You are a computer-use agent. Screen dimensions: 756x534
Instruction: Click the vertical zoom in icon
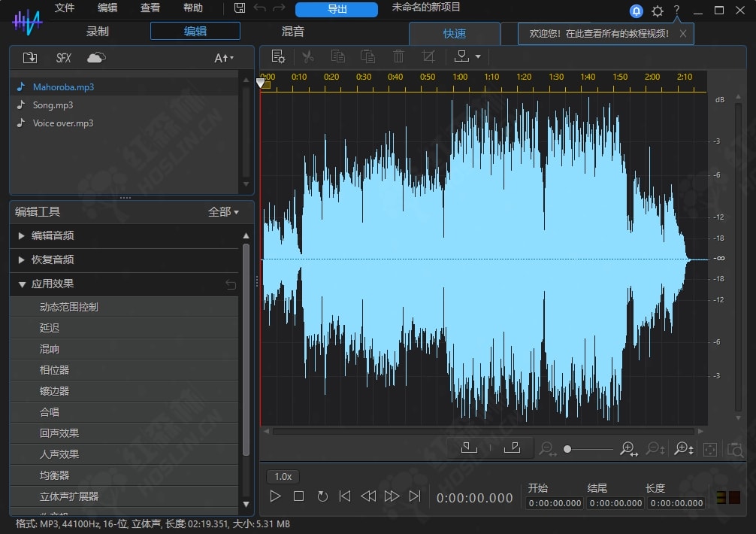pos(684,449)
